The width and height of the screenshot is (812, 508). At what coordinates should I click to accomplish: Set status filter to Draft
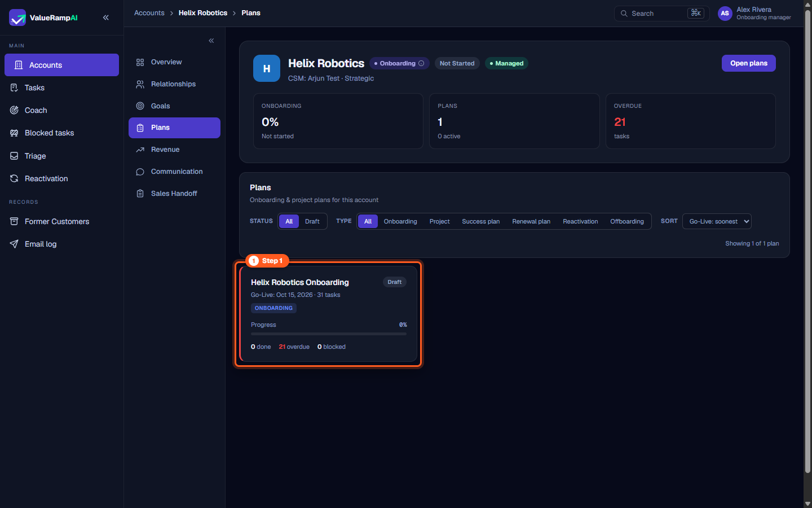[312, 221]
